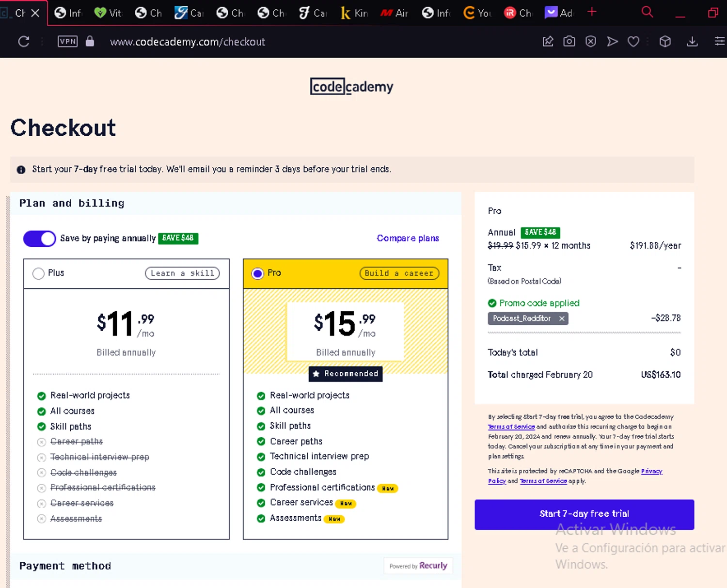Open the ad blocker shield icon
This screenshot has height=588, width=727.
590,42
